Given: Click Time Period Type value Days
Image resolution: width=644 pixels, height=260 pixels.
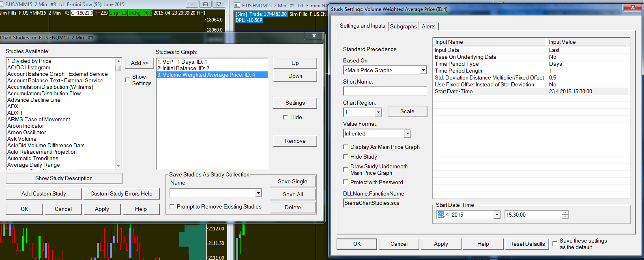Looking at the screenshot, I should pos(555,64).
